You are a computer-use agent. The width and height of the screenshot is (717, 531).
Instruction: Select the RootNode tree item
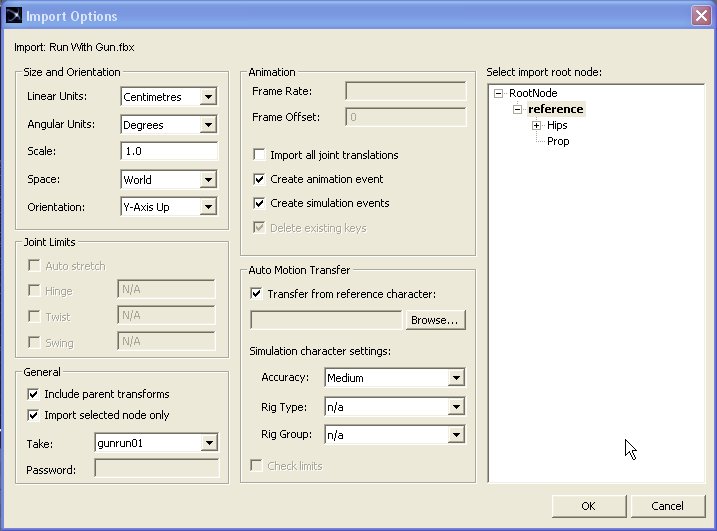pyautogui.click(x=533, y=93)
